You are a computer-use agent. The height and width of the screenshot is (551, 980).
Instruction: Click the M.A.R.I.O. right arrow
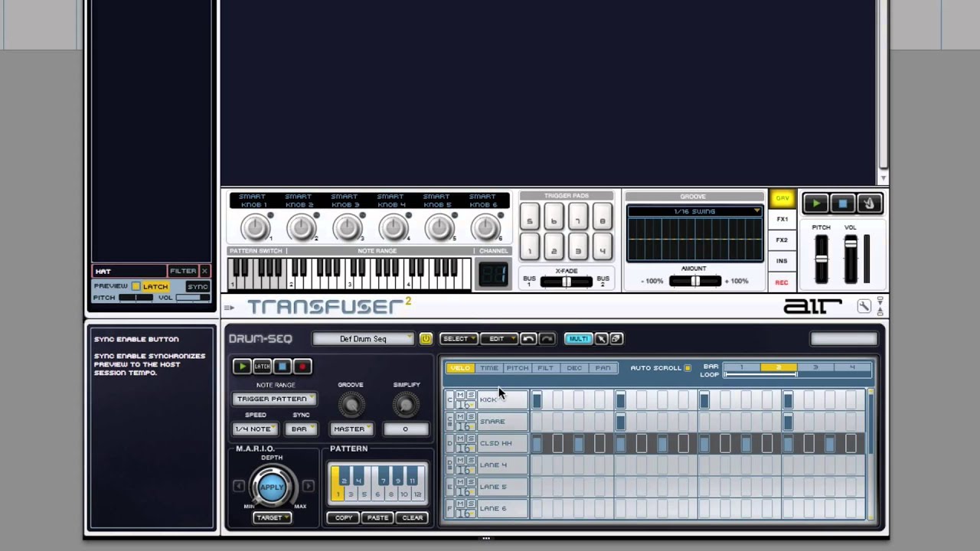tap(308, 486)
